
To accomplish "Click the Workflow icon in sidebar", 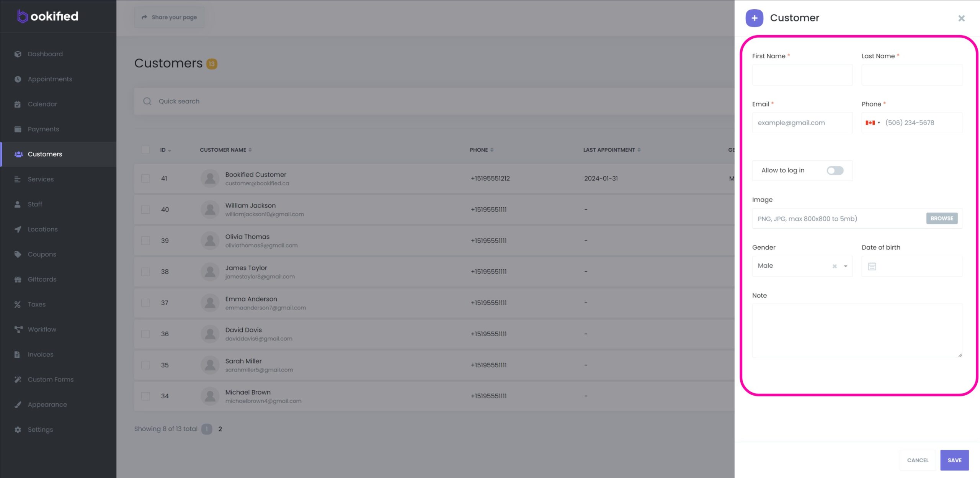I will pos(18,329).
